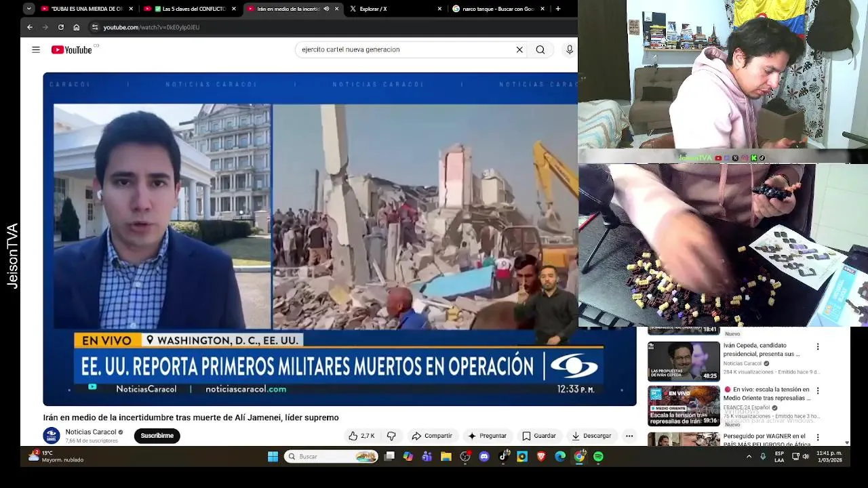Screen dimensions: 868x488
Task: Go back with the browser back arrow
Action: [x=30, y=27]
